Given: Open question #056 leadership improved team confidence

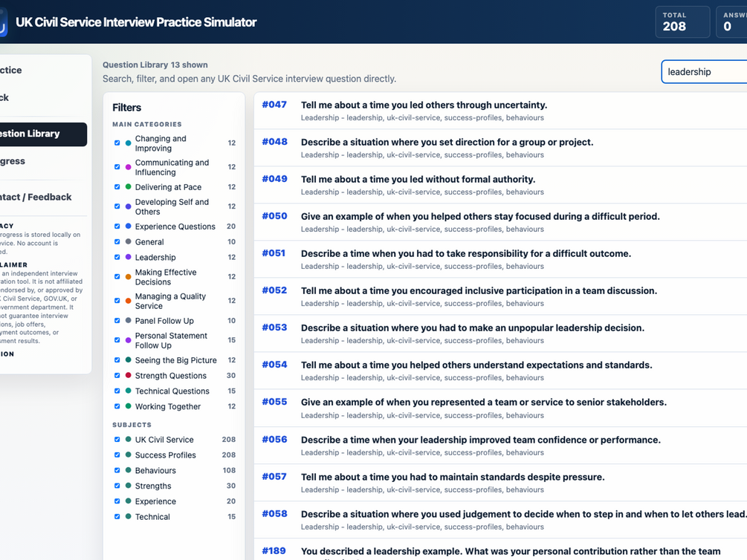Looking at the screenshot, I should click(x=500, y=445).
